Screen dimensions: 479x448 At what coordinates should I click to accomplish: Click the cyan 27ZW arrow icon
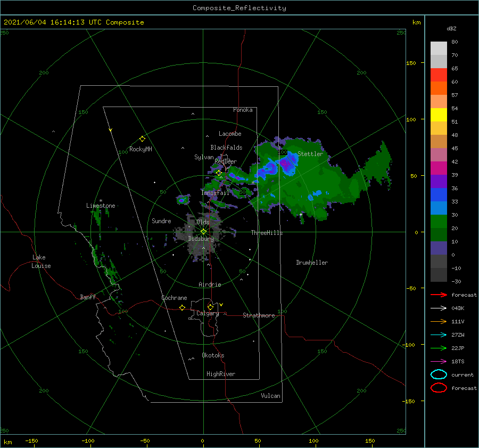pos(439,335)
